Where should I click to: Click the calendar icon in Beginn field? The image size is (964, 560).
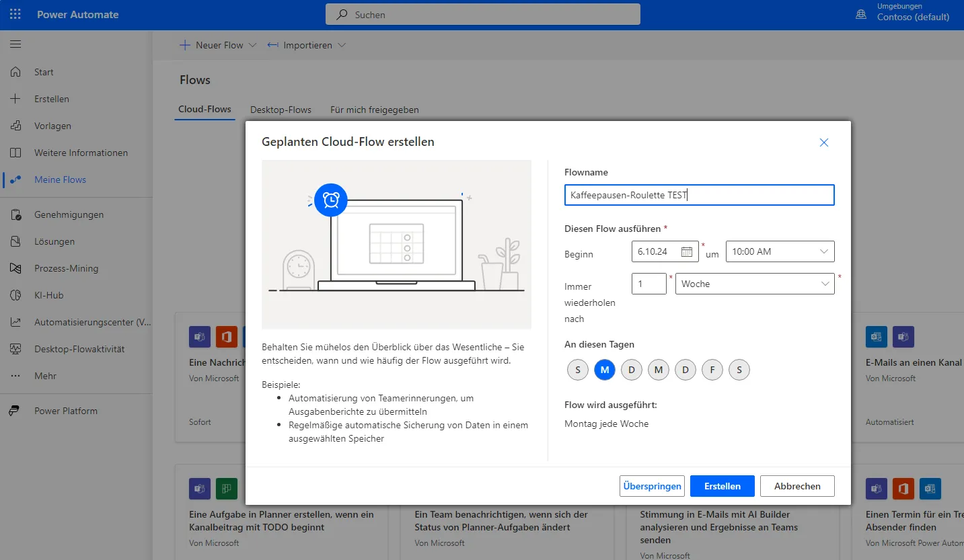click(x=687, y=251)
